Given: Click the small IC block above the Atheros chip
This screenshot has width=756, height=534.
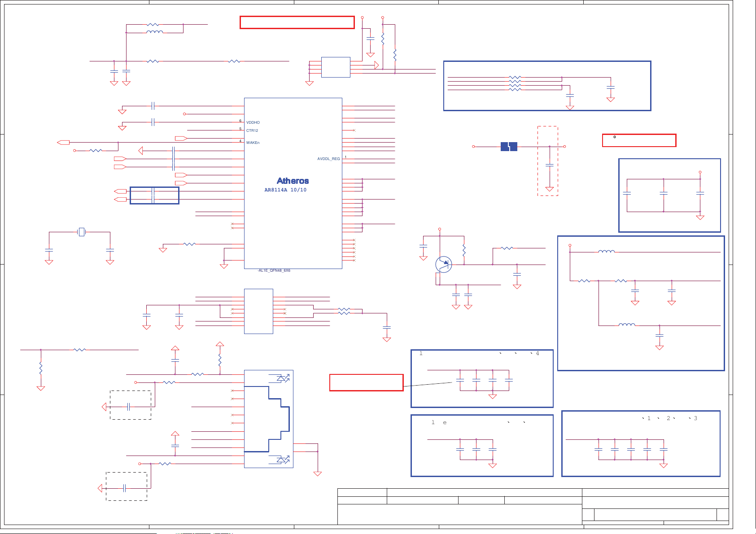Looking at the screenshot, I should (x=336, y=67).
